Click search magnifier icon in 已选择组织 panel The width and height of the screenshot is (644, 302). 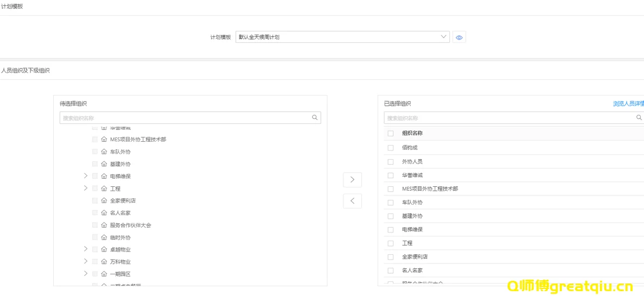click(639, 118)
